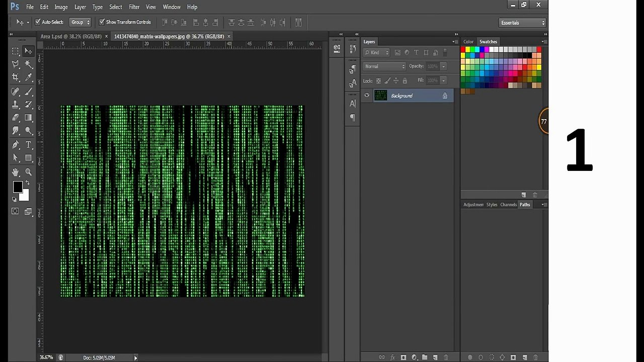This screenshot has height=362, width=644.
Task: Open the Opacity slider dropdown arrow
Action: (443, 66)
